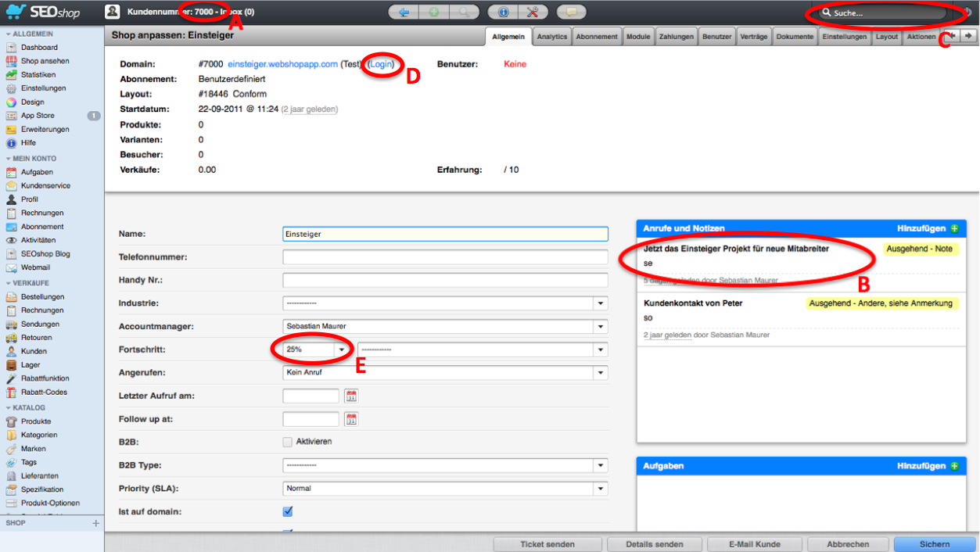Viewport: 980px width, 552px height.
Task: Open the Zahlungen tab
Action: pos(674,37)
